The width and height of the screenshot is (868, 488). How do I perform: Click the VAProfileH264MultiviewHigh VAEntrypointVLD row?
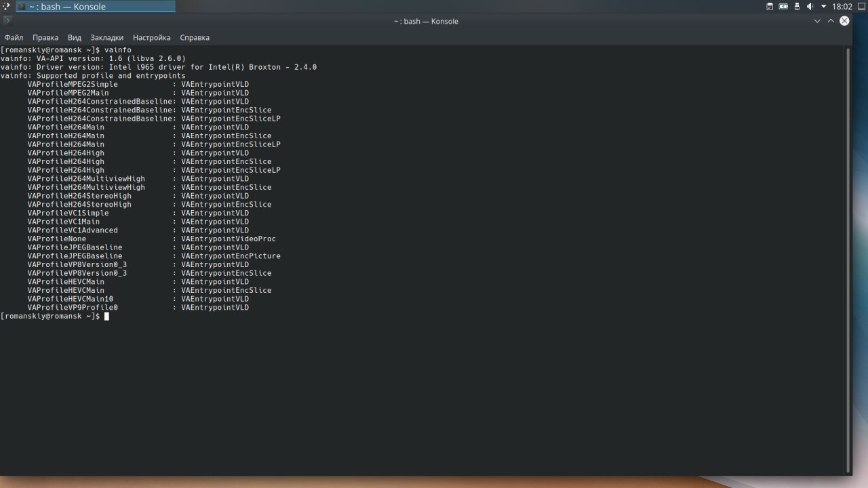coord(138,179)
